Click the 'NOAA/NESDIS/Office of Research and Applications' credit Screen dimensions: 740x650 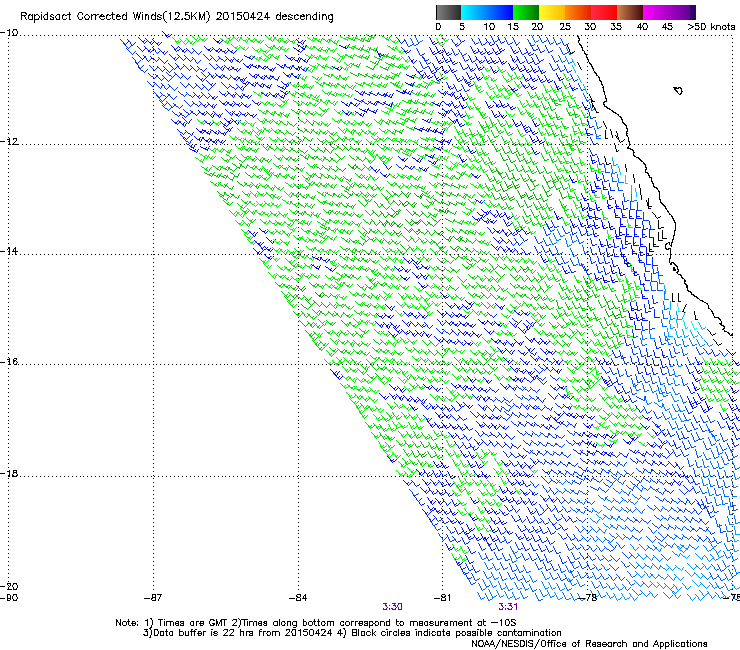[x=589, y=644]
